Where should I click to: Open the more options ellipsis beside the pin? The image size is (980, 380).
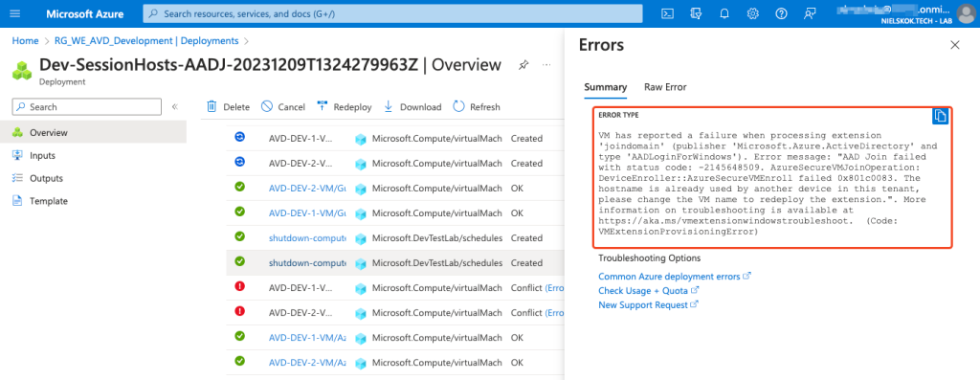point(546,64)
